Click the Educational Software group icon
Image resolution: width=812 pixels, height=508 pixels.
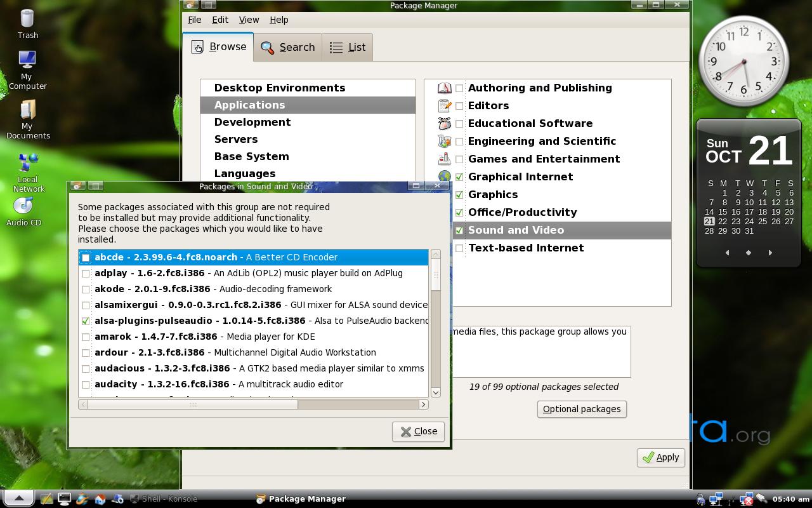click(444, 124)
